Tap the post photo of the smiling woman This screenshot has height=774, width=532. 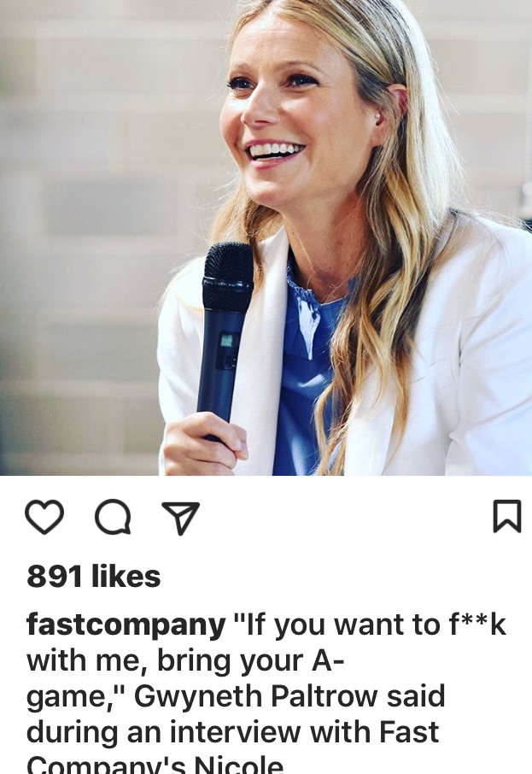click(266, 237)
